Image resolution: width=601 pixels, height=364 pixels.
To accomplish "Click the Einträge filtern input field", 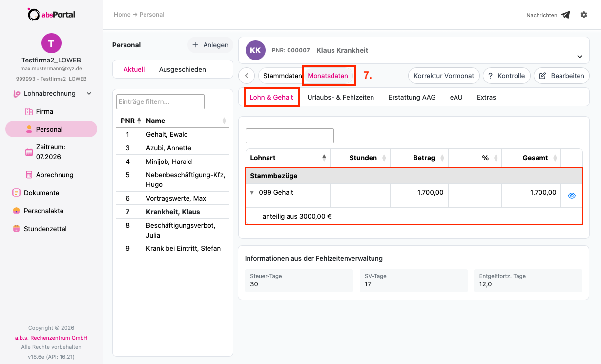I will point(160,101).
